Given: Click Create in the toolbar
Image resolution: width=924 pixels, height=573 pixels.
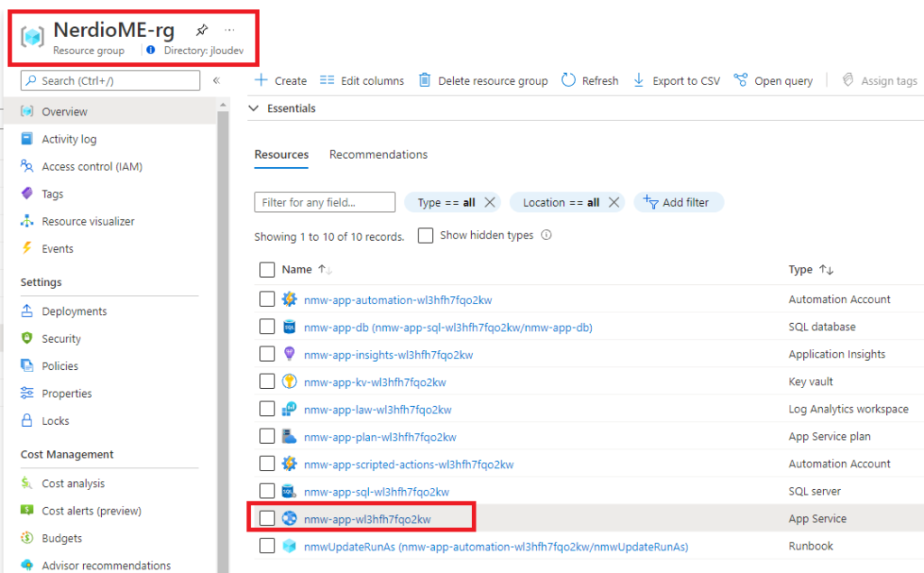Looking at the screenshot, I should [x=281, y=81].
